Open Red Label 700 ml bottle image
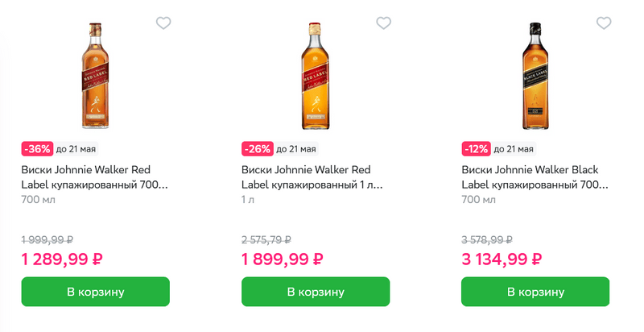The height and width of the screenshot is (332, 644). [x=95, y=74]
